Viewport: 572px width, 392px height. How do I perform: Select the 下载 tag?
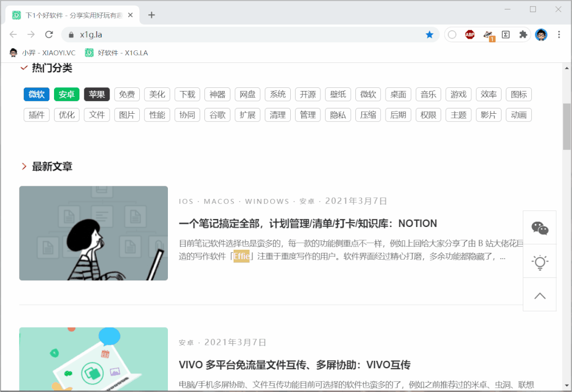tap(187, 94)
